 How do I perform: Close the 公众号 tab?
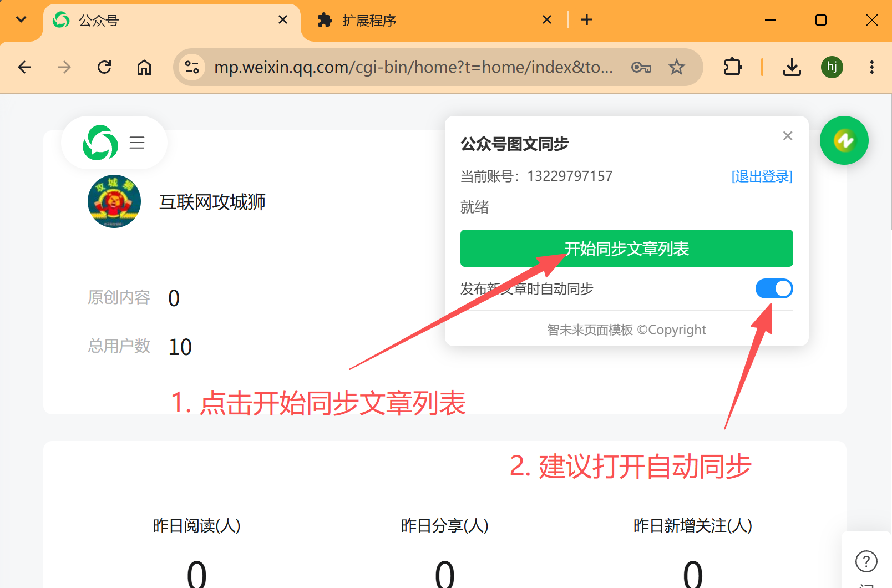click(x=283, y=20)
